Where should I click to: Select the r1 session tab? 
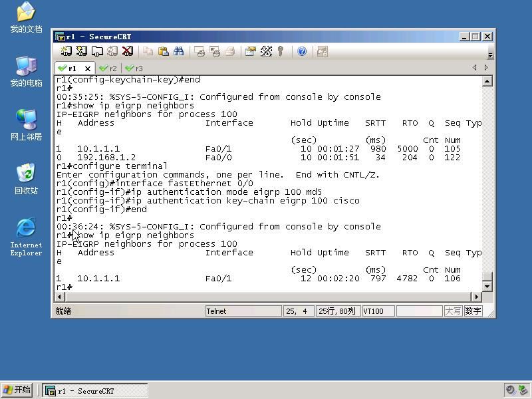(72, 68)
